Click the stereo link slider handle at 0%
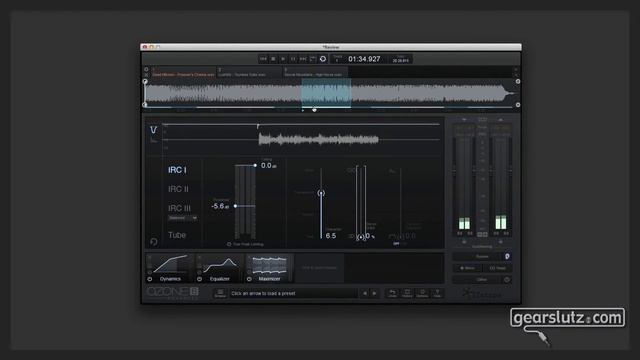Viewport: 640px width, 360px height. 361,237
